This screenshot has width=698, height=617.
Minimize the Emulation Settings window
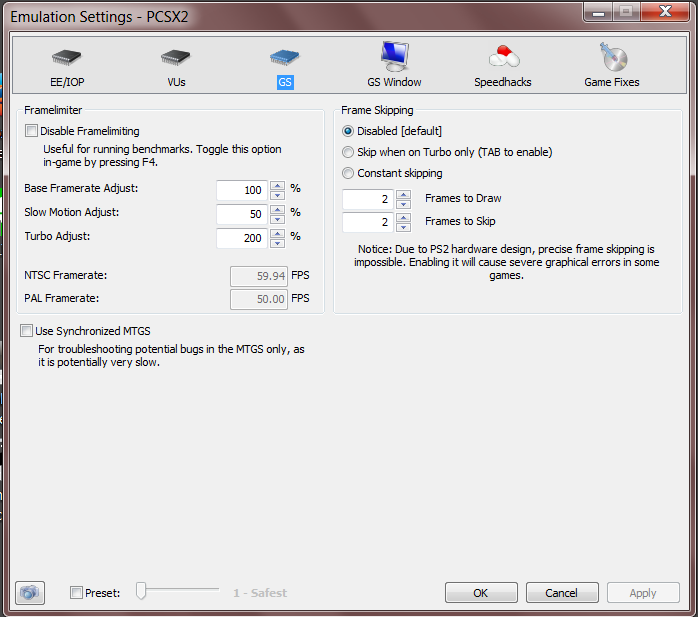pos(598,12)
